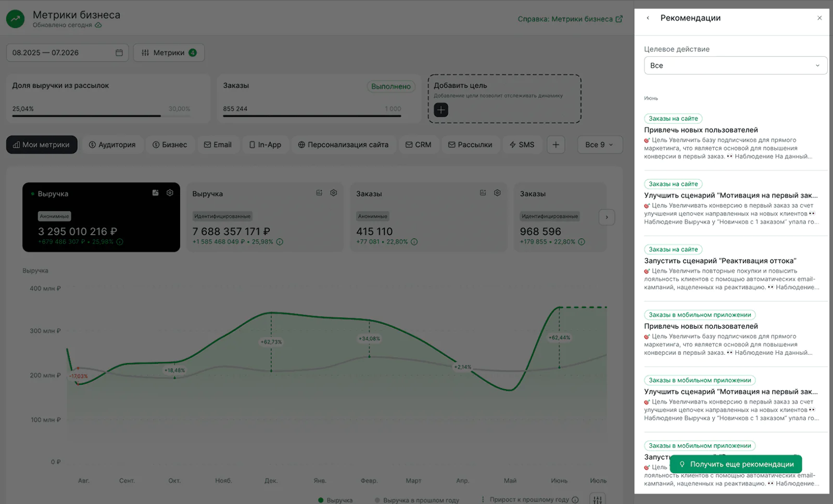This screenshot has height=504, width=833.
Task: Open settings gear on black Выручка card
Action: [170, 193]
